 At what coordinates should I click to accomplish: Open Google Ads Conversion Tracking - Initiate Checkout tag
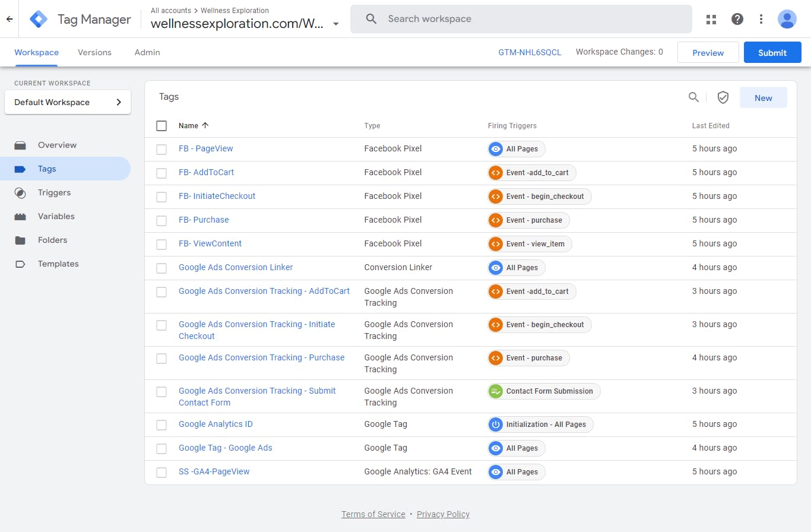pos(257,330)
